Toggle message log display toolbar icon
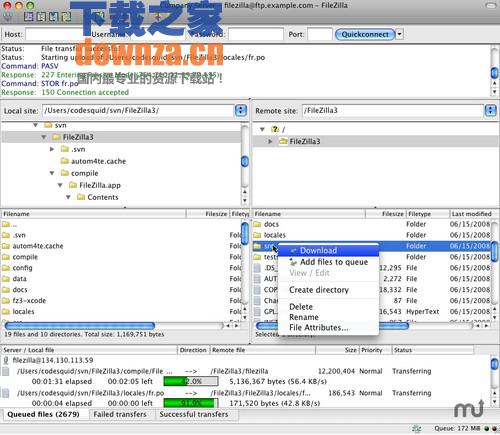 pos(29,17)
